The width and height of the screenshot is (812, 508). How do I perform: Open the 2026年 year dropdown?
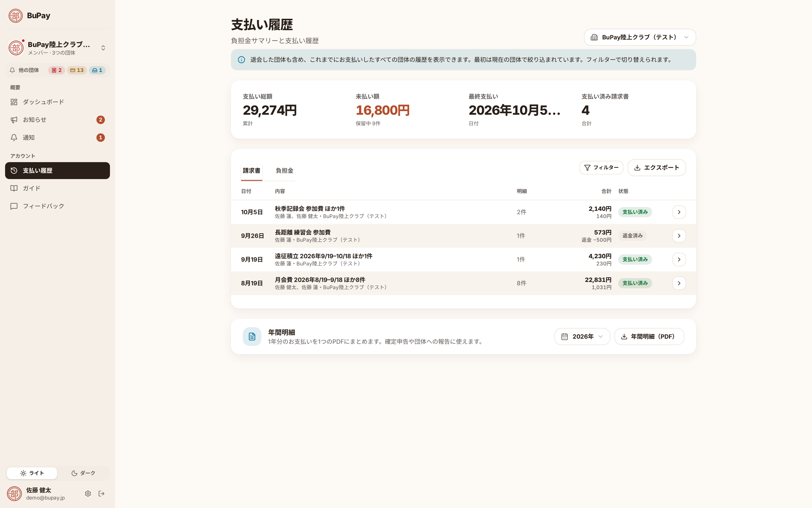pos(582,337)
